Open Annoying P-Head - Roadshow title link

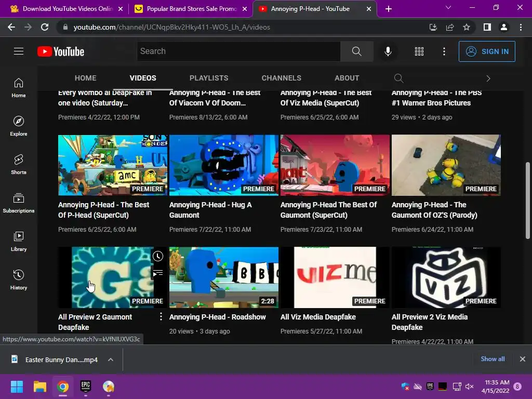[x=218, y=317]
